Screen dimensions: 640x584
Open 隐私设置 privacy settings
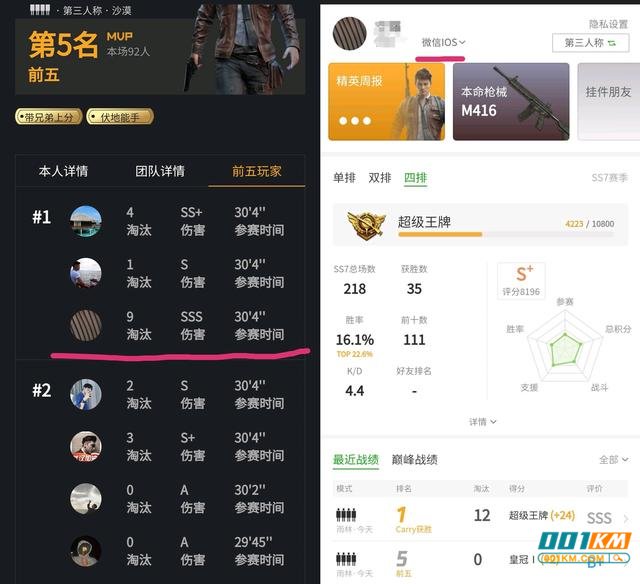click(x=608, y=24)
